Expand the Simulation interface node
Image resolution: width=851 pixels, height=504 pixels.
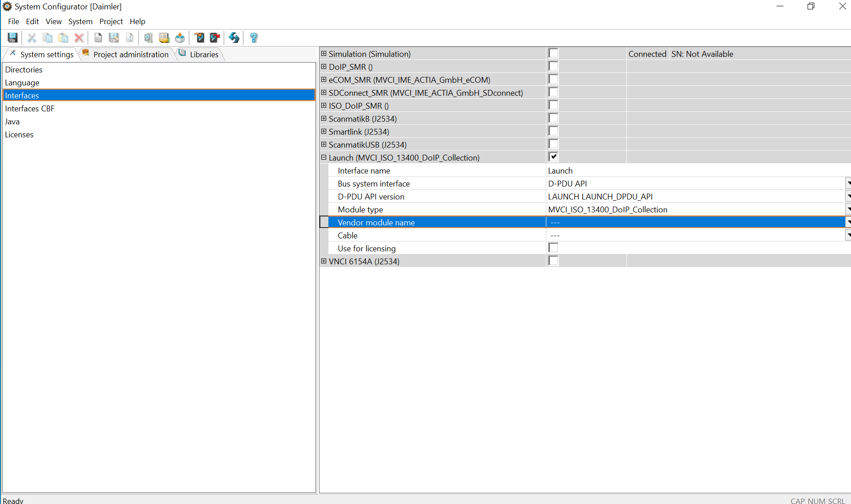tap(324, 54)
